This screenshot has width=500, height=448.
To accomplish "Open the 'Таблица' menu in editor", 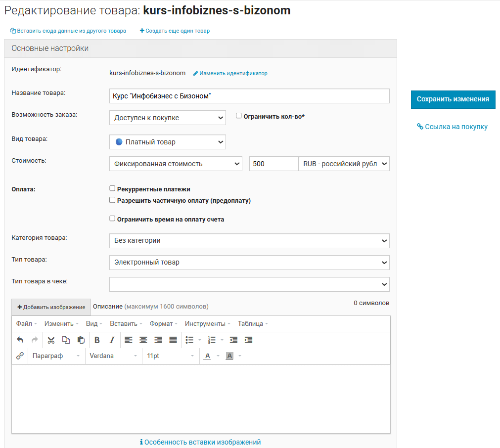I will point(252,324).
